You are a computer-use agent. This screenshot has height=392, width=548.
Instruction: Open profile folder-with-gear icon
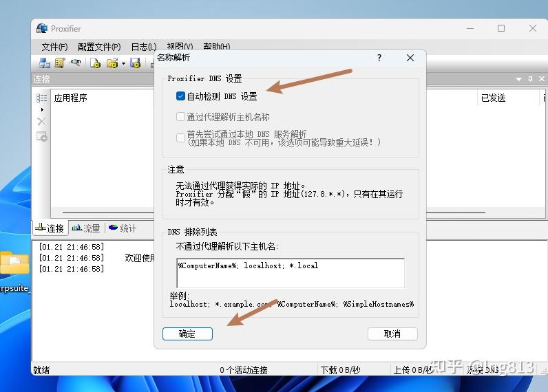[112, 63]
